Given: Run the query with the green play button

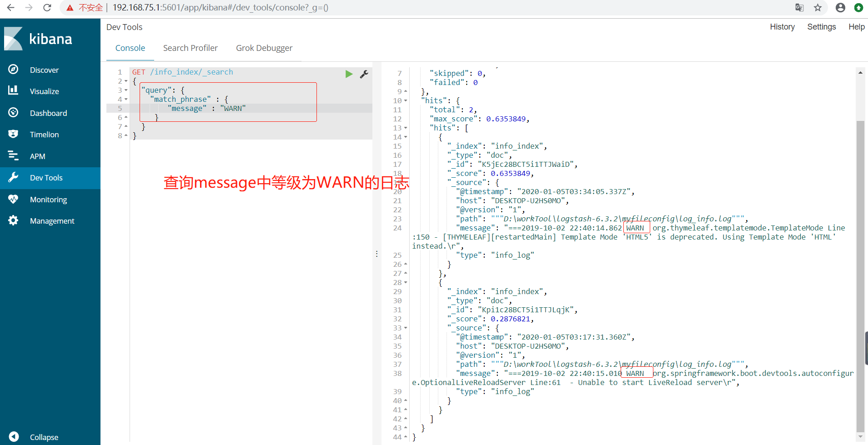Looking at the screenshot, I should pyautogui.click(x=348, y=74).
